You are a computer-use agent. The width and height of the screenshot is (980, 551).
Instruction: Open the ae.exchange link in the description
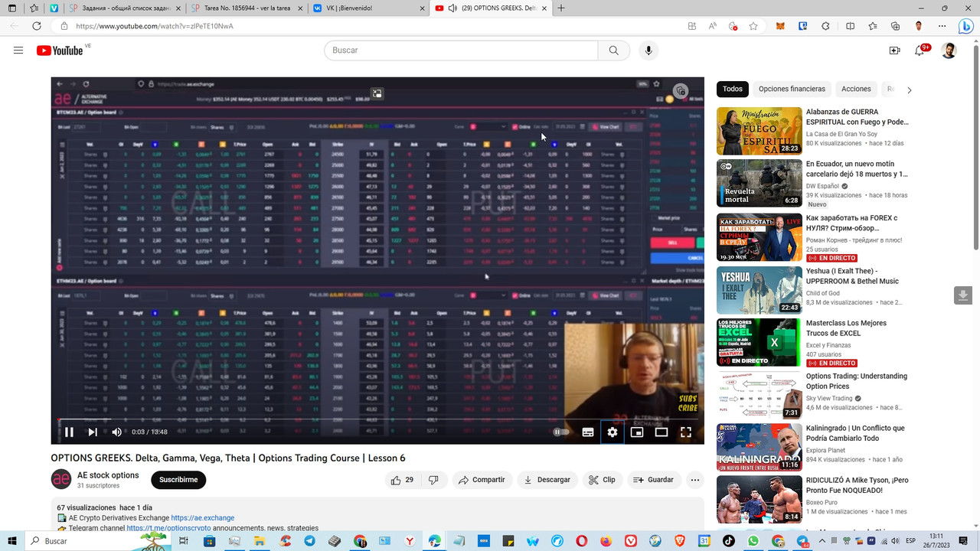click(x=202, y=518)
